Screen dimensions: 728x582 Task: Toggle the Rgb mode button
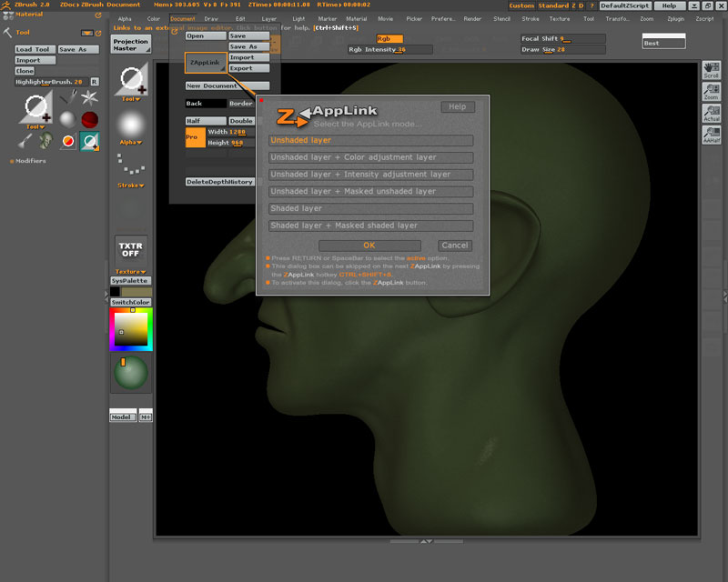389,38
